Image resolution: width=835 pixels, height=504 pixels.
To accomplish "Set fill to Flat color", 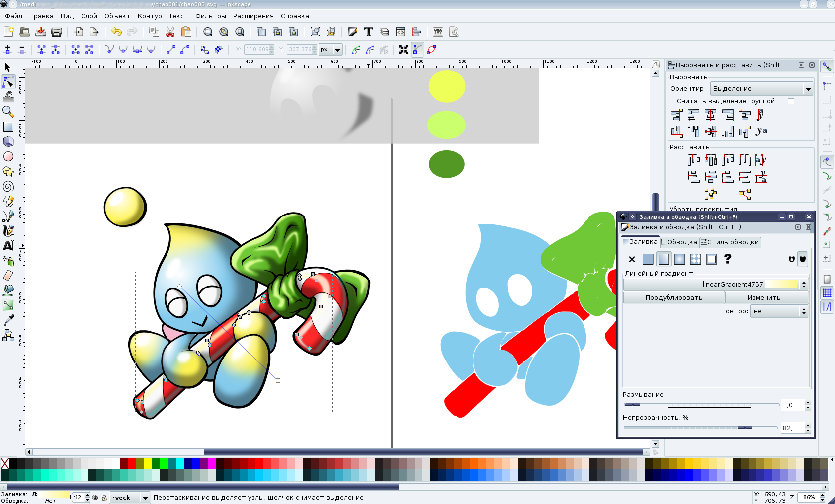I will pyautogui.click(x=648, y=259).
